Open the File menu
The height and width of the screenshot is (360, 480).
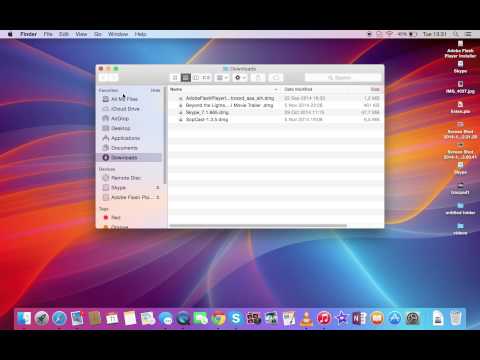[x=48, y=34]
